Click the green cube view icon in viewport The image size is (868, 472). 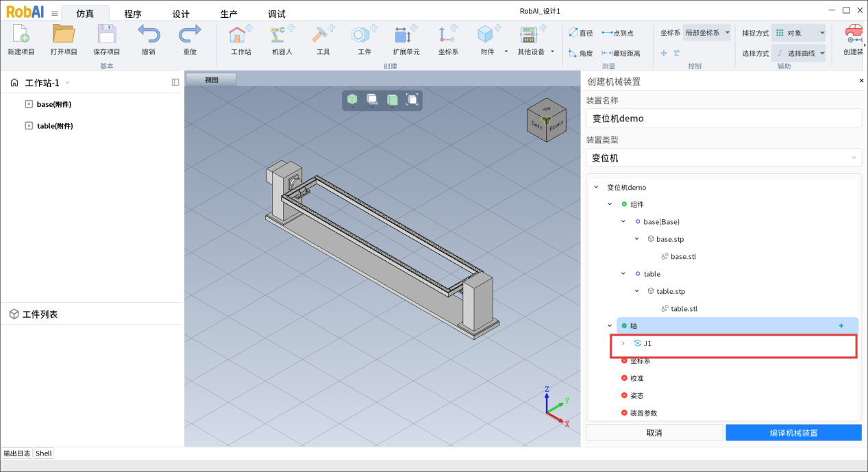[x=352, y=100]
